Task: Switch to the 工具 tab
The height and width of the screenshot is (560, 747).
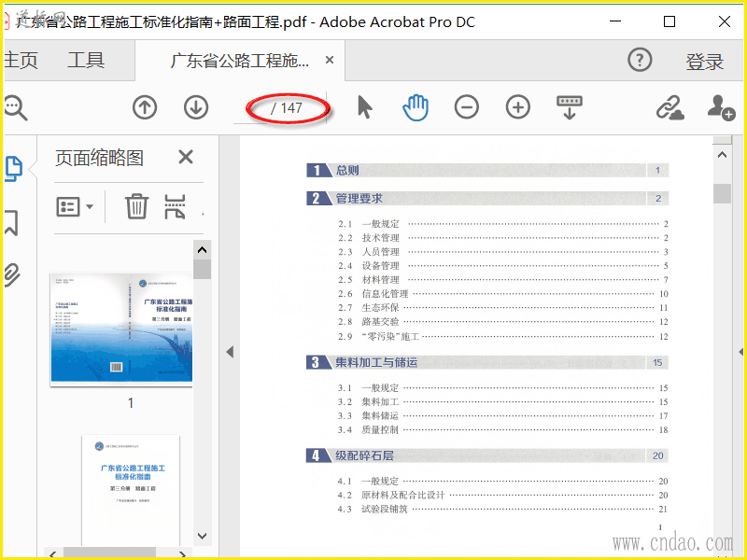Action: pos(86,60)
